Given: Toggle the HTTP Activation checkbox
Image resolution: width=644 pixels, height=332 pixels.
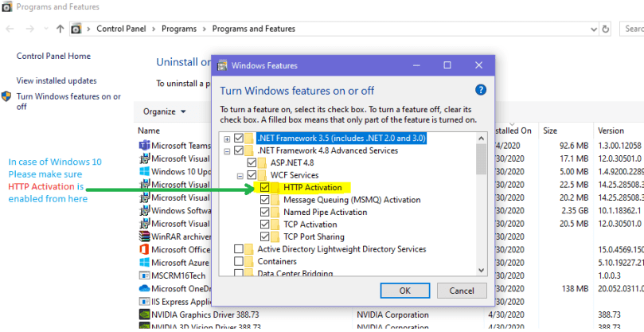Looking at the screenshot, I should click(x=265, y=187).
